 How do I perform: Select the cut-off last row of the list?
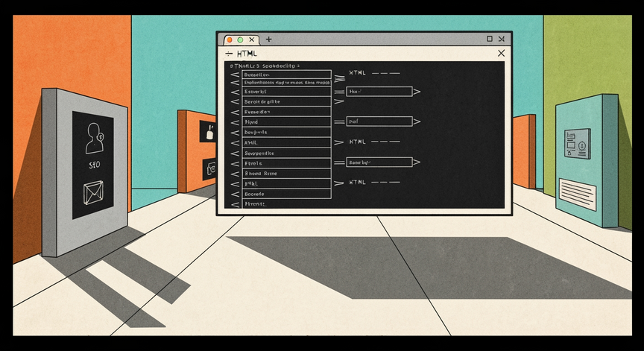point(287,203)
